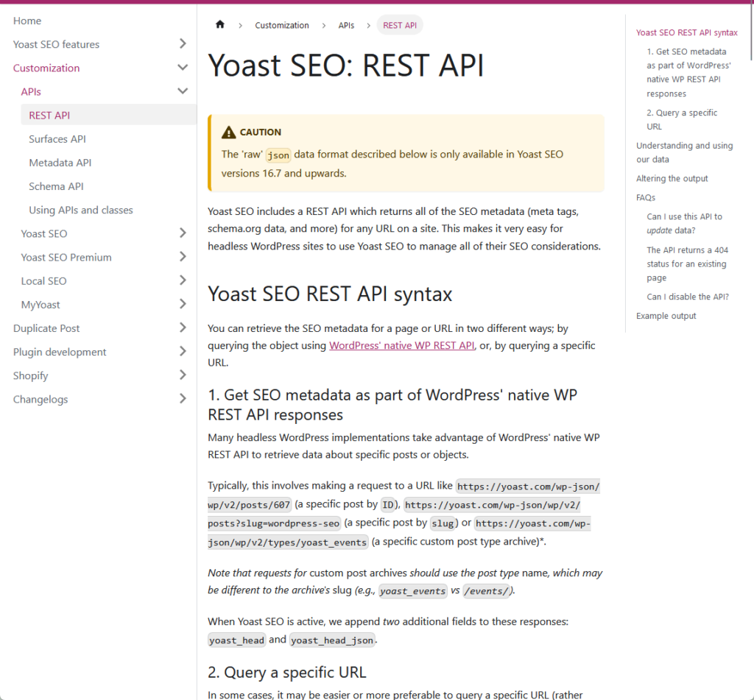754x700 pixels.
Task: Jump to '1. Get SEO metadata' in contents
Action: pyautogui.click(x=688, y=72)
